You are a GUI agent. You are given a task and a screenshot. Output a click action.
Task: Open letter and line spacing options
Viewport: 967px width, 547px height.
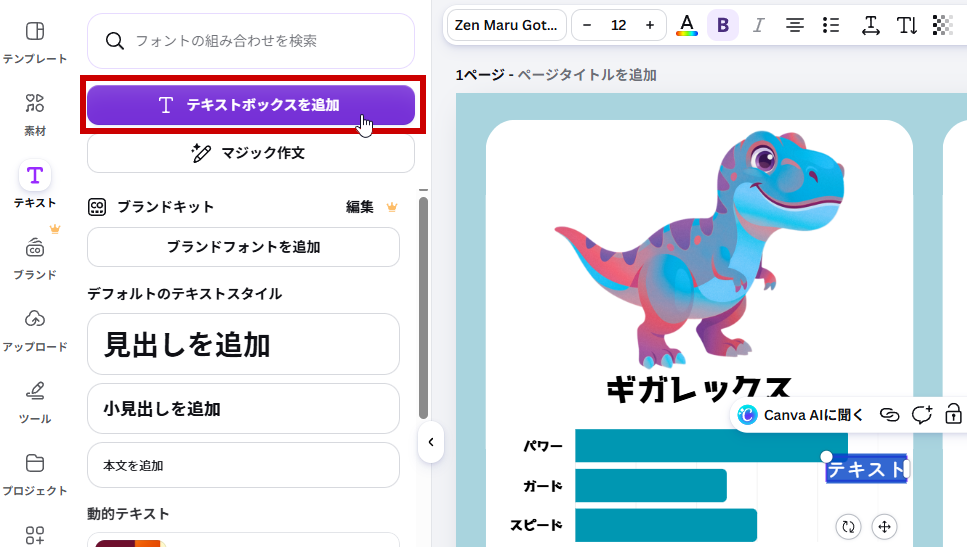click(870, 25)
